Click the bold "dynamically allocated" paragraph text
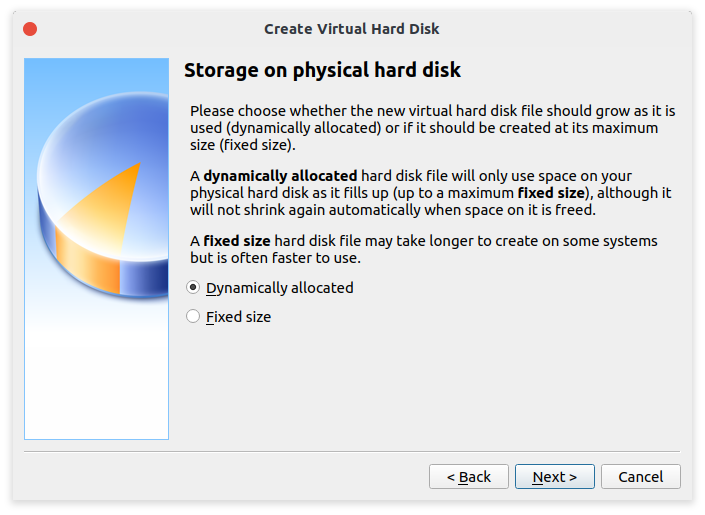705x515 pixels. [x=280, y=176]
